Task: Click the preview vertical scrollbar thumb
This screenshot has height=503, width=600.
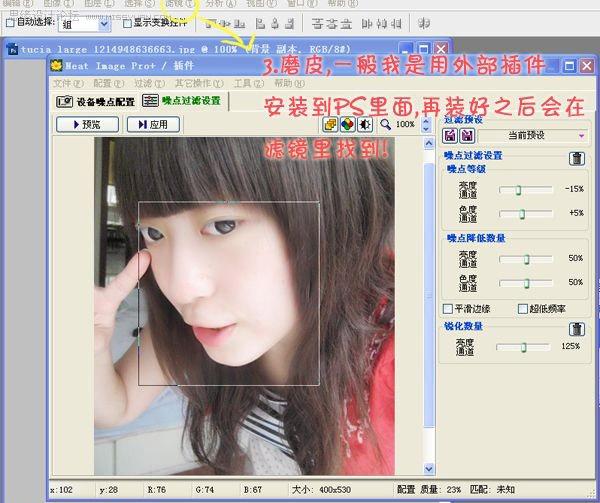Action: (x=429, y=295)
